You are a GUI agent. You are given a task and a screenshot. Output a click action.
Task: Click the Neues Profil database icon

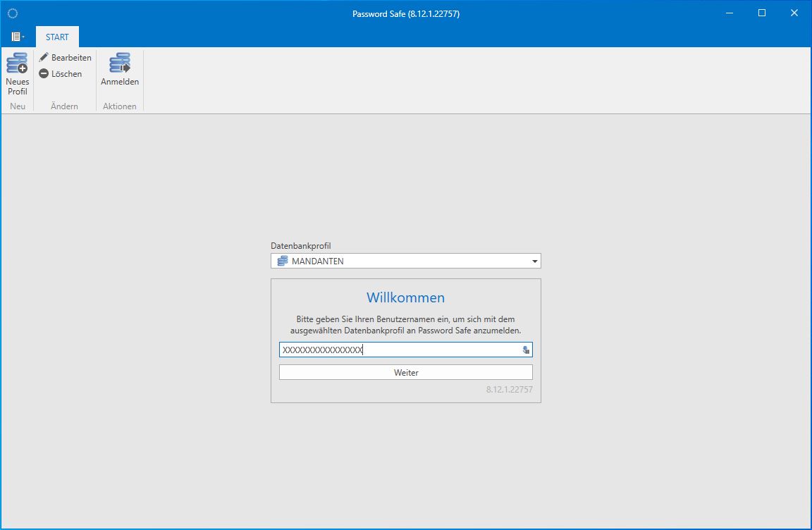17,64
